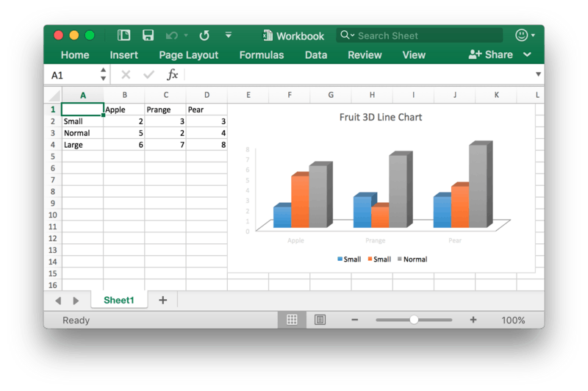Click the fx insert function icon
The image size is (588, 391).
(x=172, y=75)
